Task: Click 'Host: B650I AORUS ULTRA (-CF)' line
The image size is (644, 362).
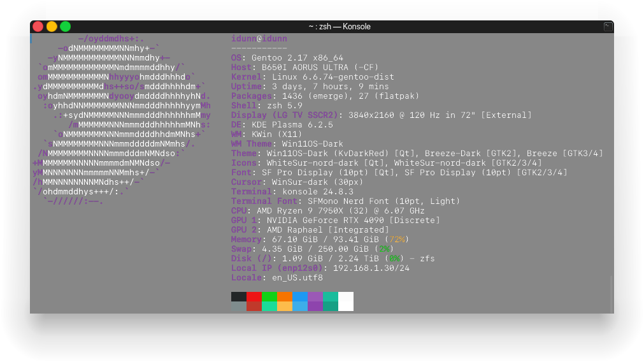Action: (x=304, y=68)
